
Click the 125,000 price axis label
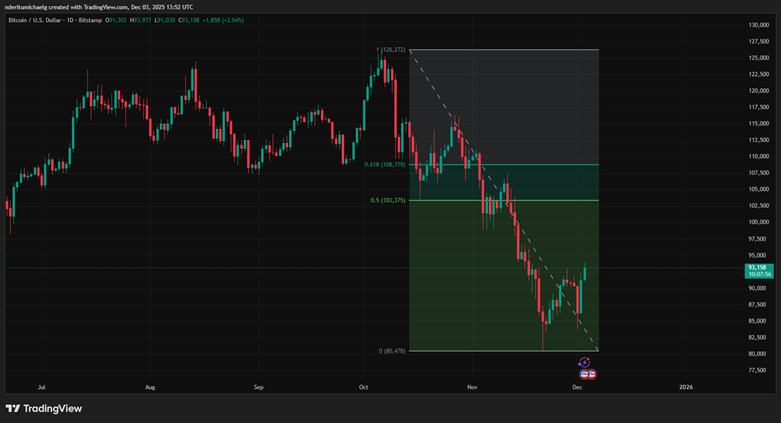point(759,58)
